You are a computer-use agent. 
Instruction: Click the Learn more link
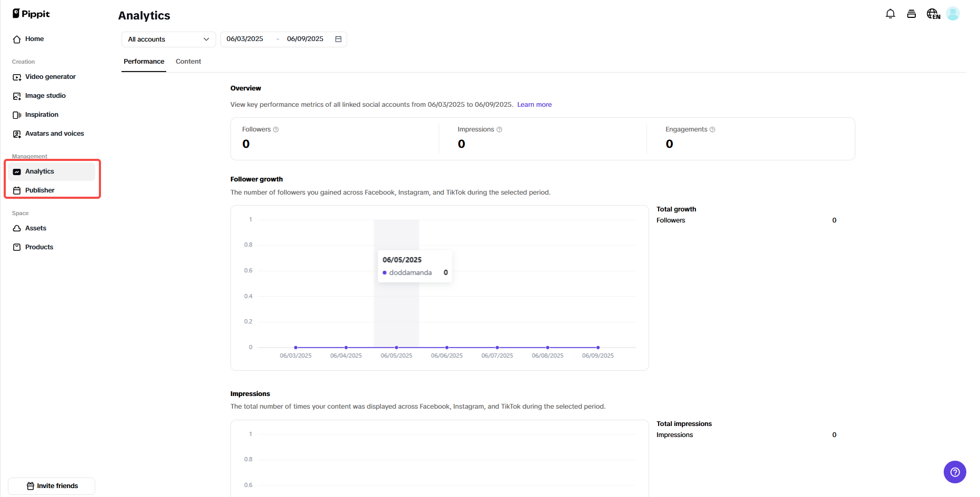point(534,104)
